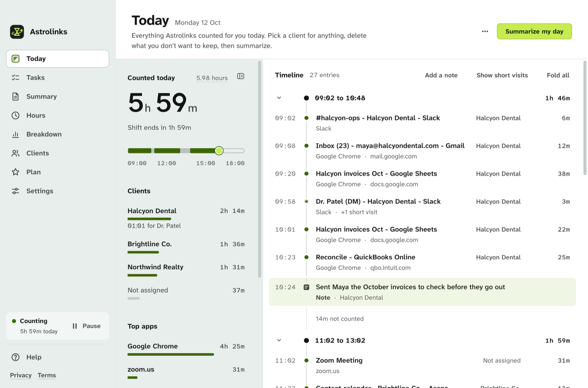Click the timeline panel vertical scrollbar
Viewport: 588px width, 388px height.
(x=585, y=117)
